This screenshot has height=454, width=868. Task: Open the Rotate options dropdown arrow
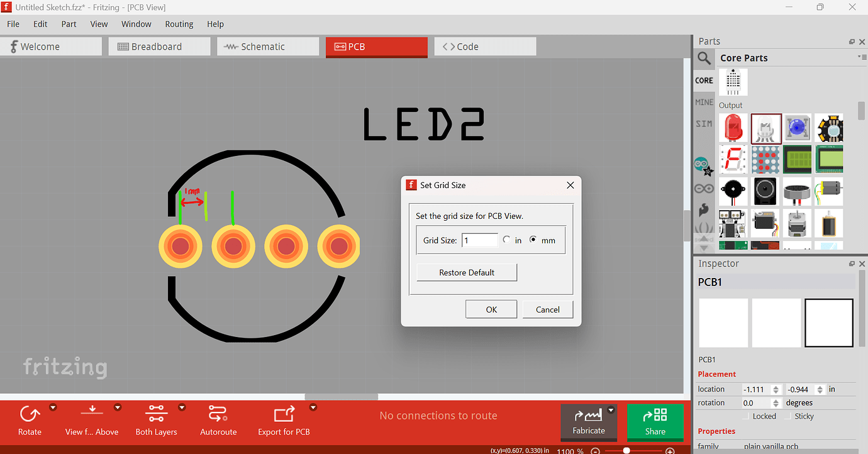point(53,407)
